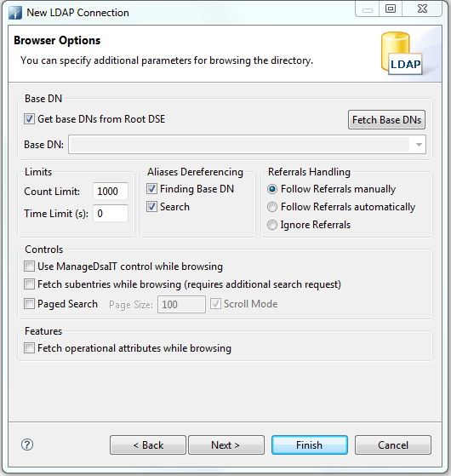Return with the Back button
The image size is (451, 476).
pyautogui.click(x=148, y=445)
